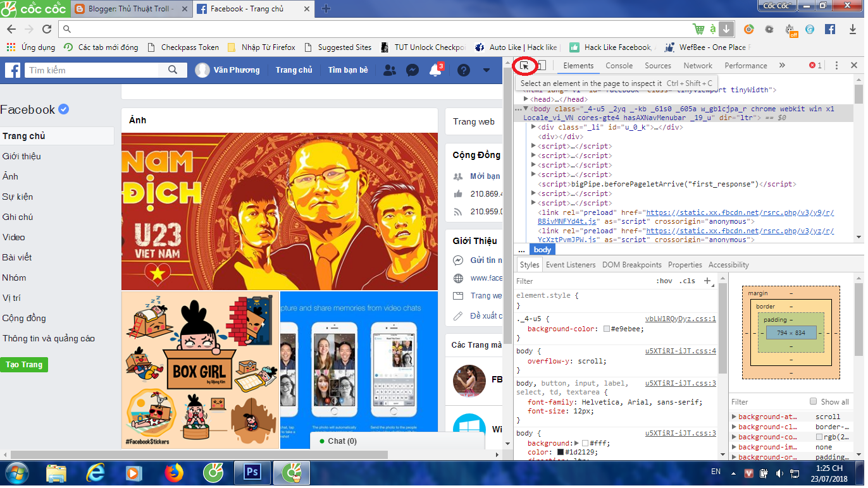Switch to the Sources tab

point(658,65)
